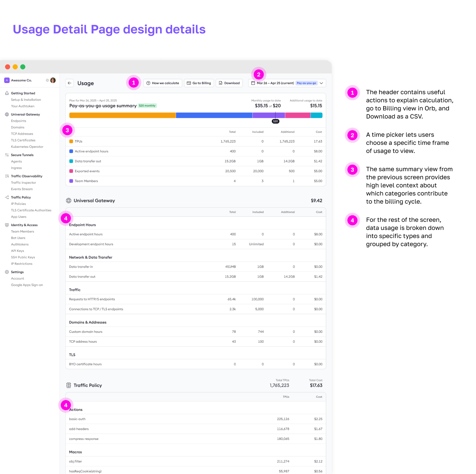476x474 pixels.
Task: Click the orange TPUs legend swatch
Action: 71,141
